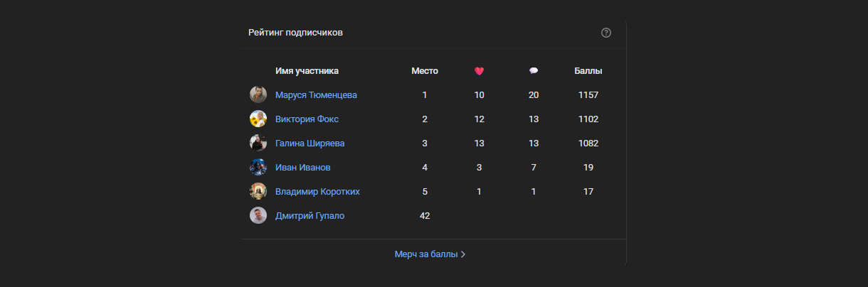The height and width of the screenshot is (287, 868).
Task: Click the comment bubble column icon
Action: [534, 71]
